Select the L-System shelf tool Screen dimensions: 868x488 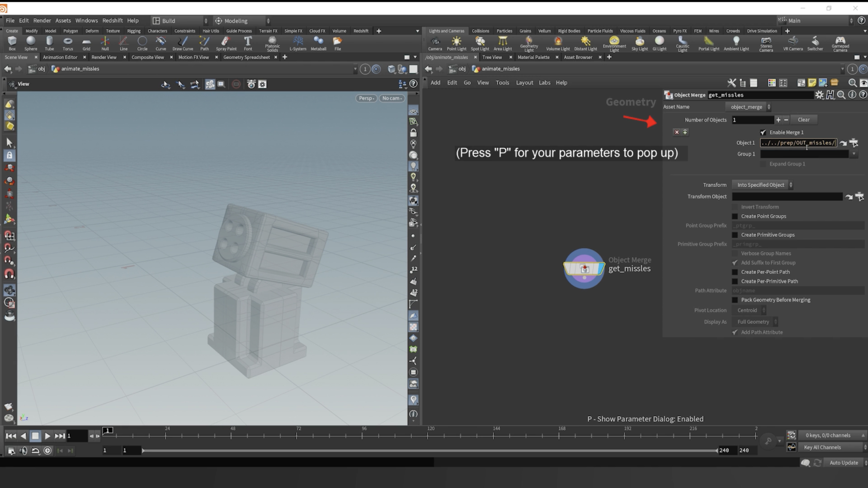pos(297,43)
